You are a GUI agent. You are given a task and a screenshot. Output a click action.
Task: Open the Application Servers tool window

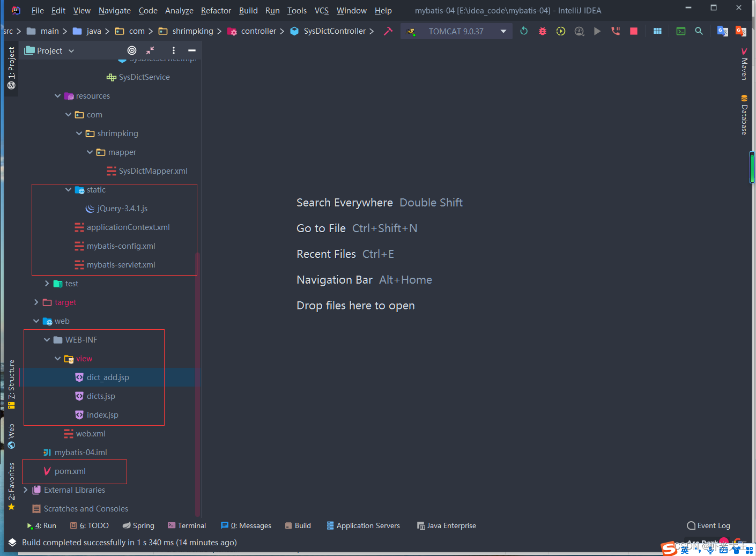pos(363,525)
